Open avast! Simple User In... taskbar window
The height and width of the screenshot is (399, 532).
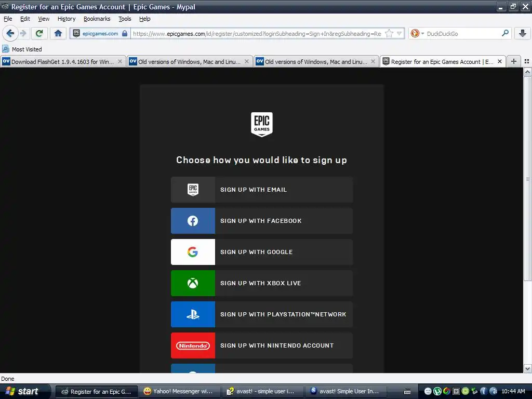coord(345,392)
